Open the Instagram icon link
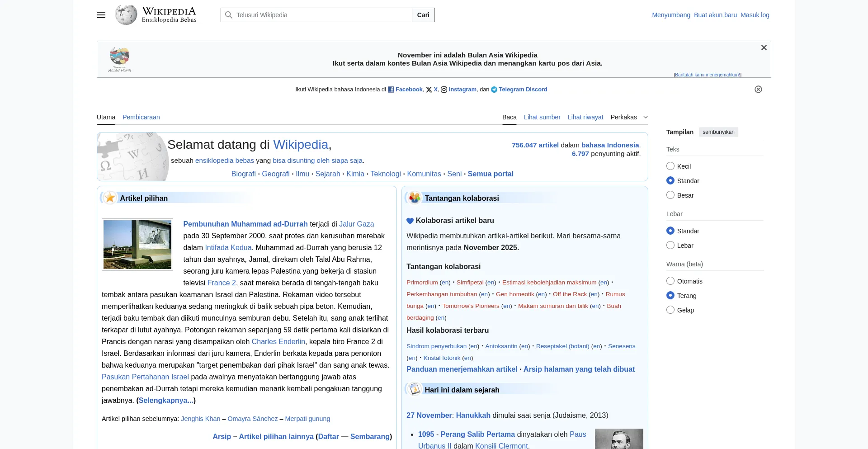The height and width of the screenshot is (449, 868). [444, 90]
